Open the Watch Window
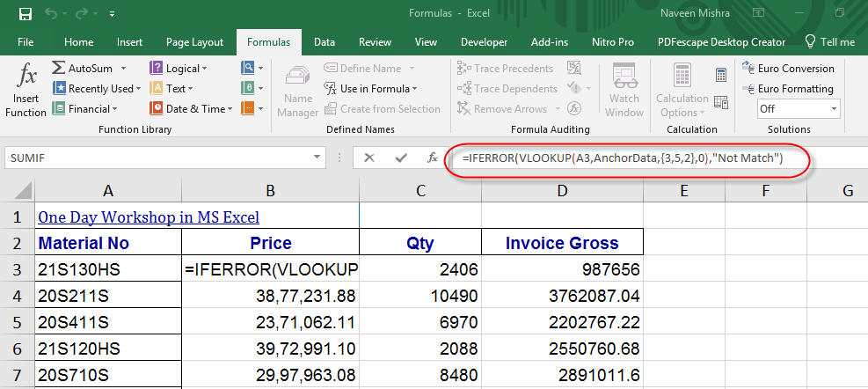Viewport: 868px width, 389px height. point(624,90)
